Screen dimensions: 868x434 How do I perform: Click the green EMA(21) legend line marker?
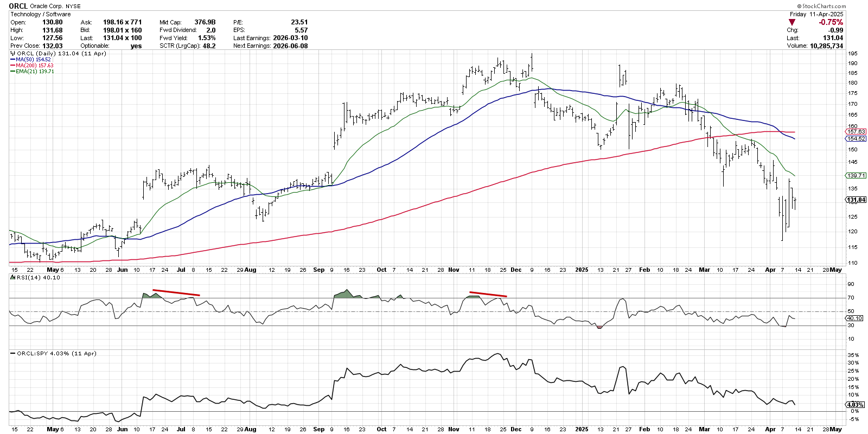click(x=12, y=72)
